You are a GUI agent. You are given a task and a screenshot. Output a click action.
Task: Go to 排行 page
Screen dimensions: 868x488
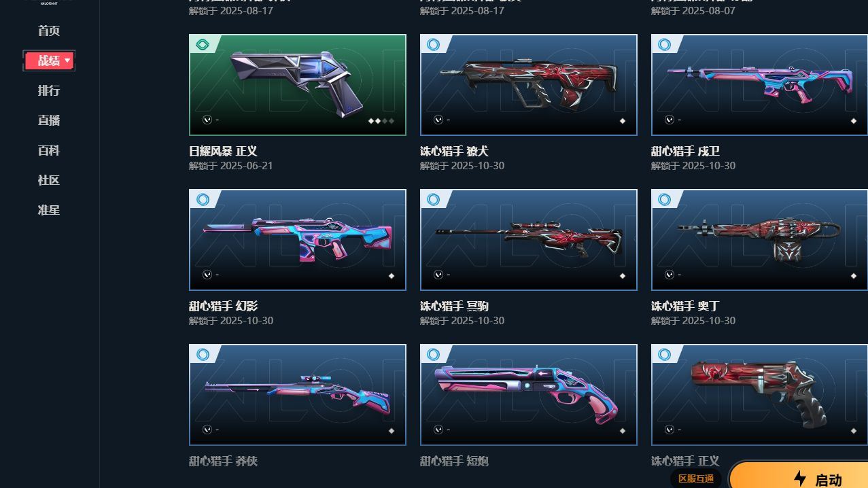click(x=49, y=90)
